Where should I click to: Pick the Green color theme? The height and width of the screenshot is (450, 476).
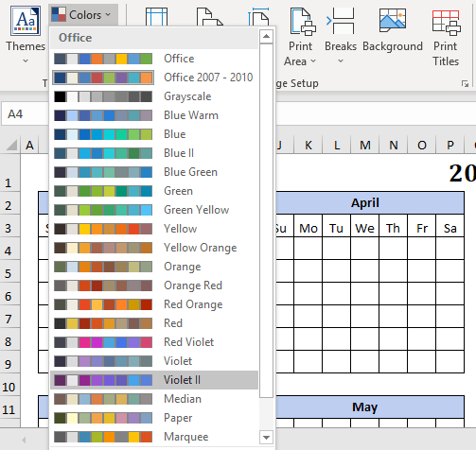pyautogui.click(x=154, y=191)
